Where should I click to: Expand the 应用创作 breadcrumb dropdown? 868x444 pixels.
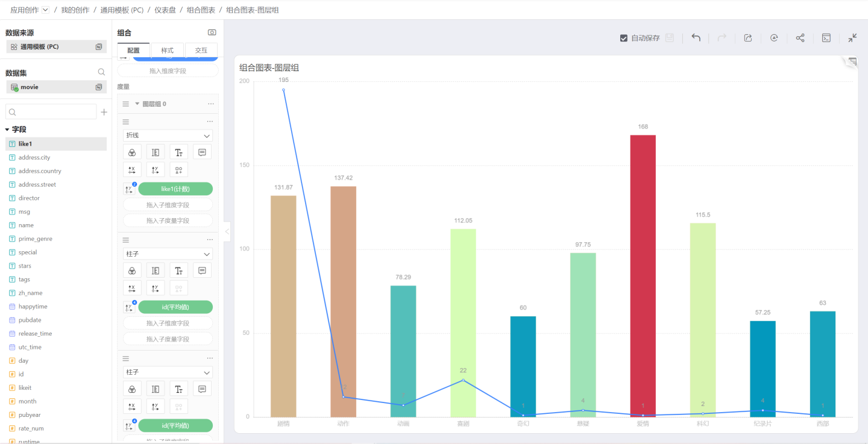[x=46, y=10]
